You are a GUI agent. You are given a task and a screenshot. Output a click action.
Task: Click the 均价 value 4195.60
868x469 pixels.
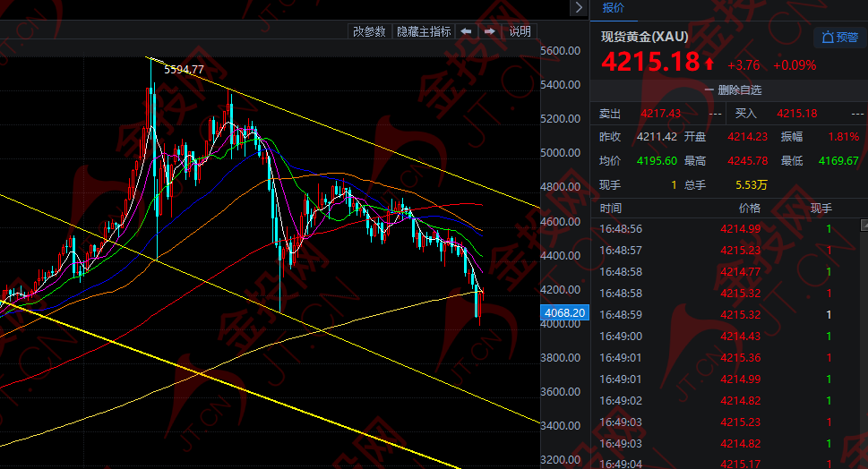(x=657, y=161)
